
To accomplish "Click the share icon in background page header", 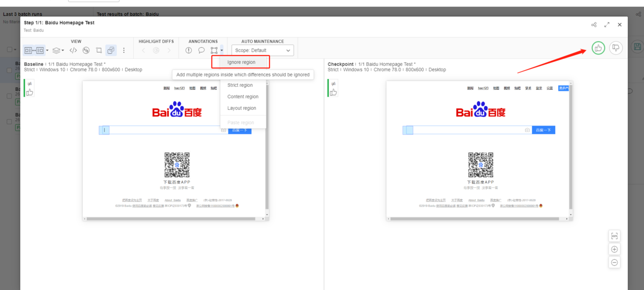I will 638,15.
